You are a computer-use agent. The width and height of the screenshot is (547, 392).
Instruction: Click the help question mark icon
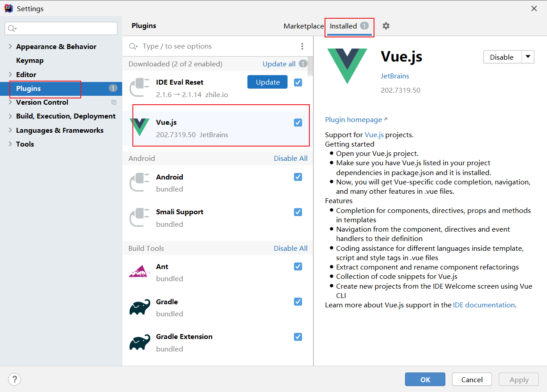(15, 380)
